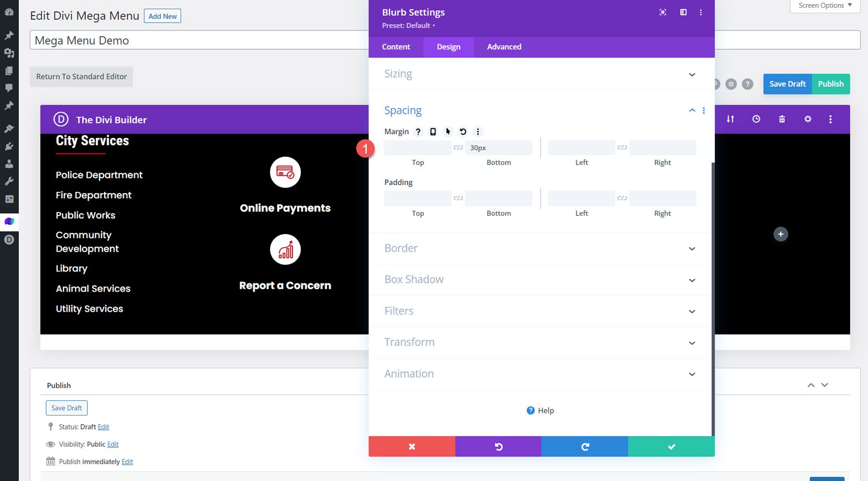Open the Screen Options dropdown
The height and width of the screenshot is (481, 868).
[824, 5]
